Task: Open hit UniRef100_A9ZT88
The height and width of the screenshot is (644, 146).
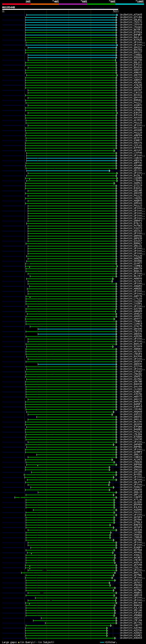Action: (x=131, y=60)
